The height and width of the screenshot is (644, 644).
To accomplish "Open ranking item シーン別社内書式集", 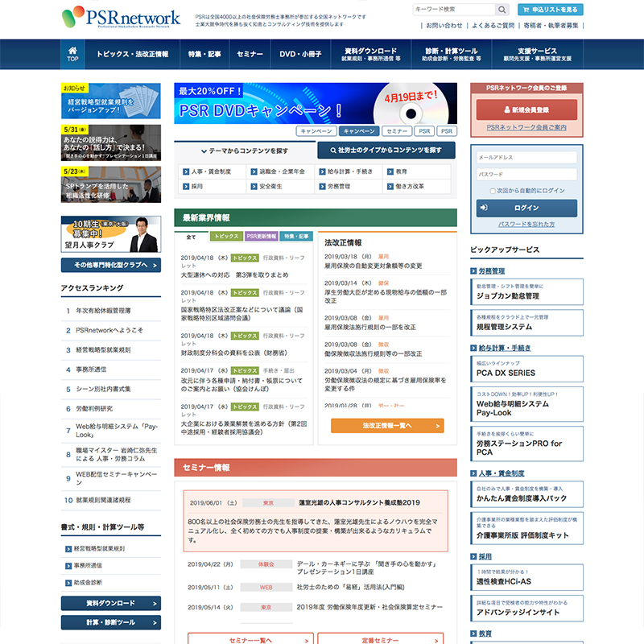I will pos(103,390).
